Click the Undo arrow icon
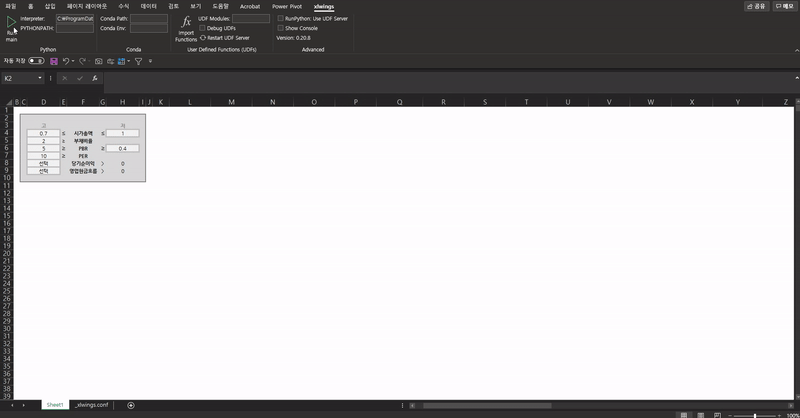800x418 pixels. pos(66,61)
